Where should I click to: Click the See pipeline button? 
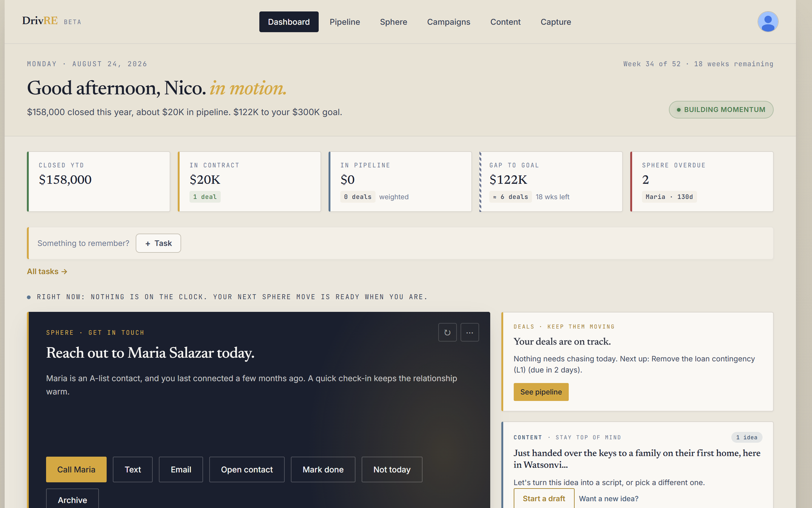[541, 392]
